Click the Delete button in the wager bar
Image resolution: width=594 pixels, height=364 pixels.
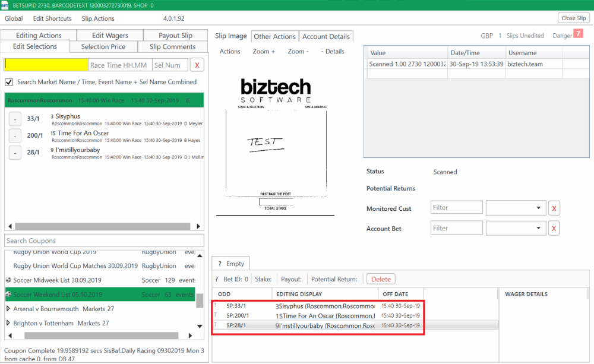[381, 278]
